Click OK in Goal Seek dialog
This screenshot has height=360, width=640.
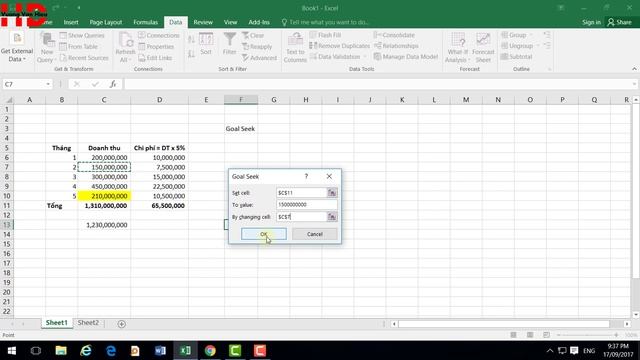264,234
